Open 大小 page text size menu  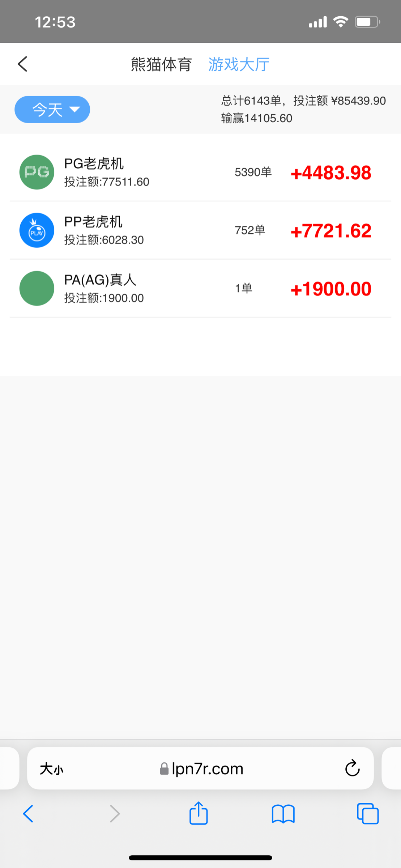point(52,769)
